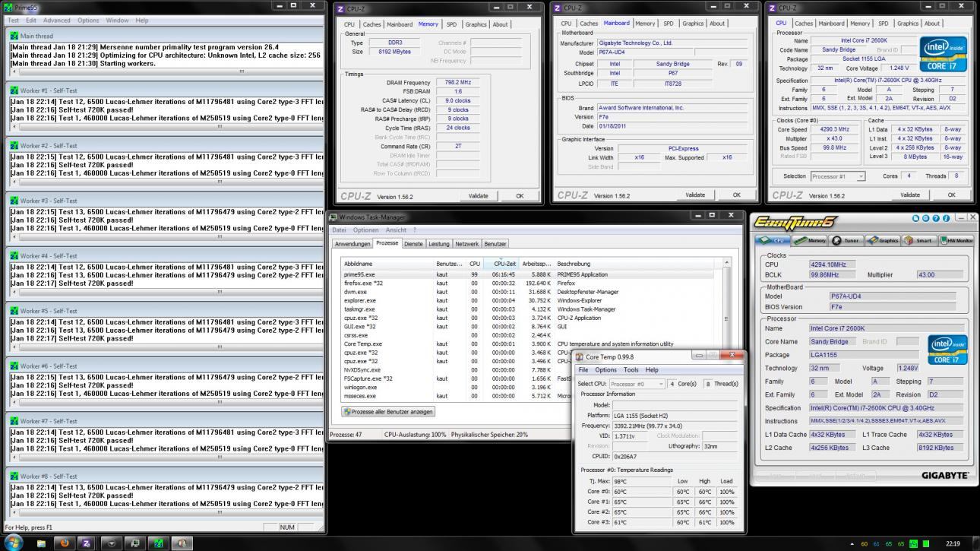Open the File menu in Core Temp
The height and width of the screenshot is (551, 980).
tap(583, 370)
